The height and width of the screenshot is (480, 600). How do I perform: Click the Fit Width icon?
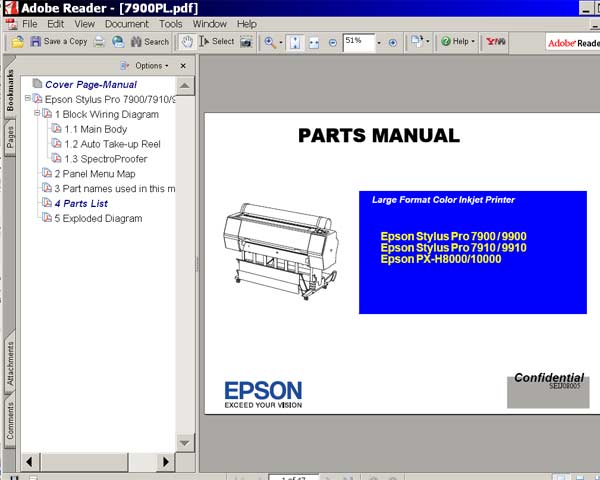314,42
